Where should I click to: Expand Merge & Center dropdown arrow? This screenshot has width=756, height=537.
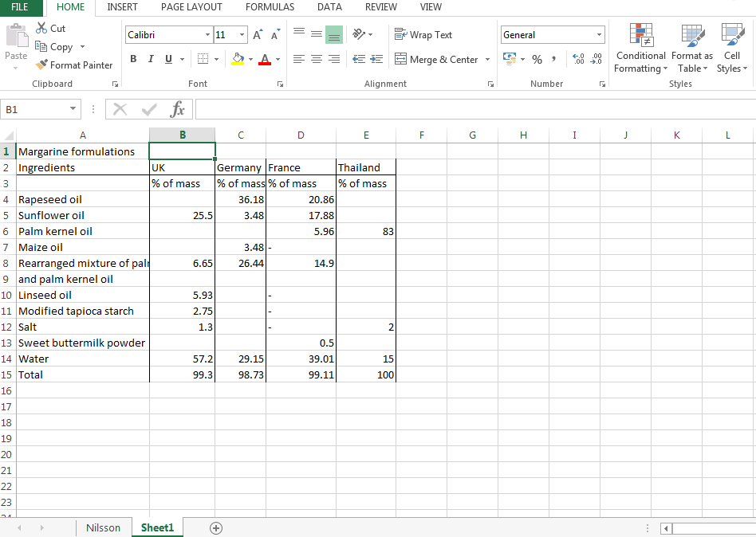point(487,59)
